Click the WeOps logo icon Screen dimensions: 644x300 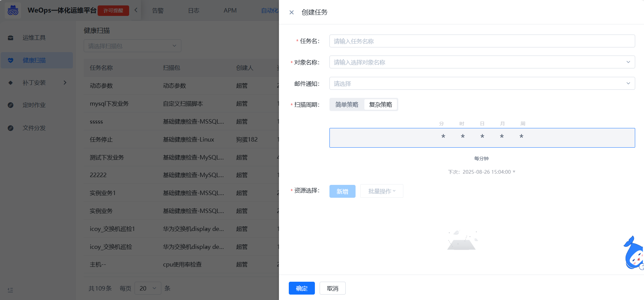13,10
